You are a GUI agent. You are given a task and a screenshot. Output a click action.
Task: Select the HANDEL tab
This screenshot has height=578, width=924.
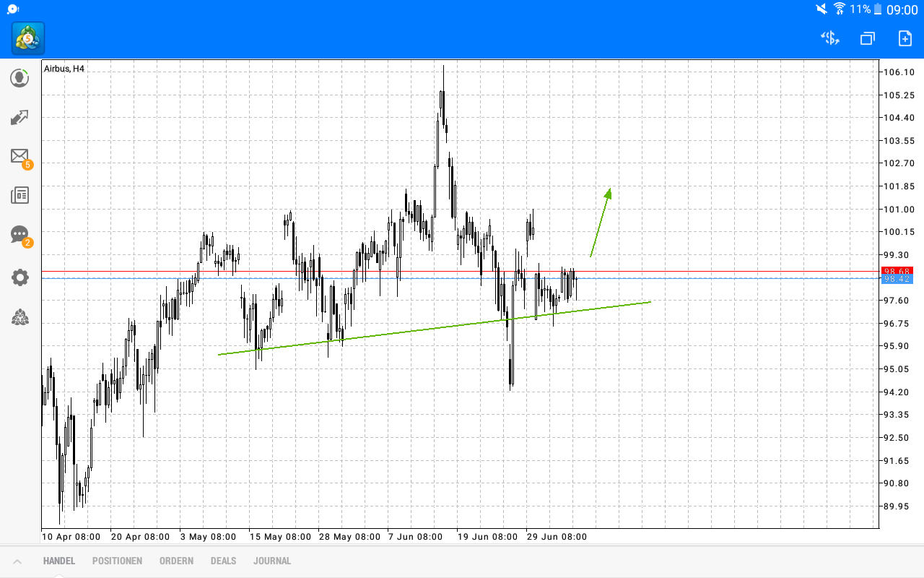click(x=58, y=561)
